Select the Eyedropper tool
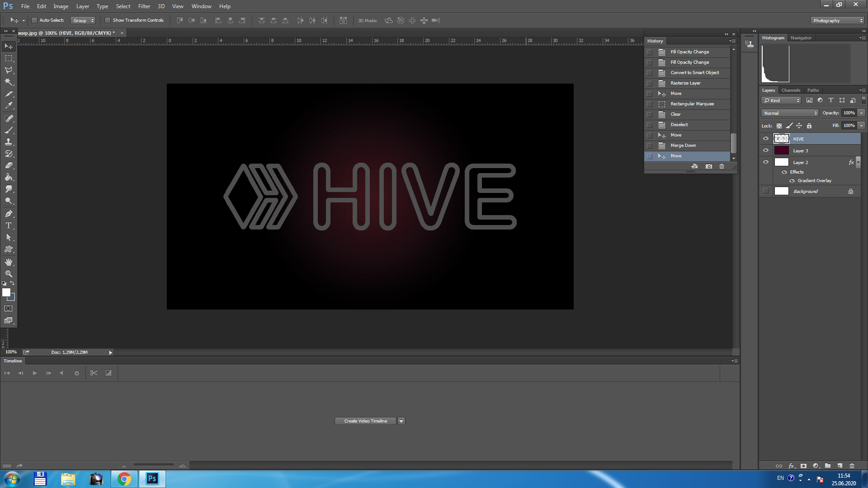 coord(9,106)
